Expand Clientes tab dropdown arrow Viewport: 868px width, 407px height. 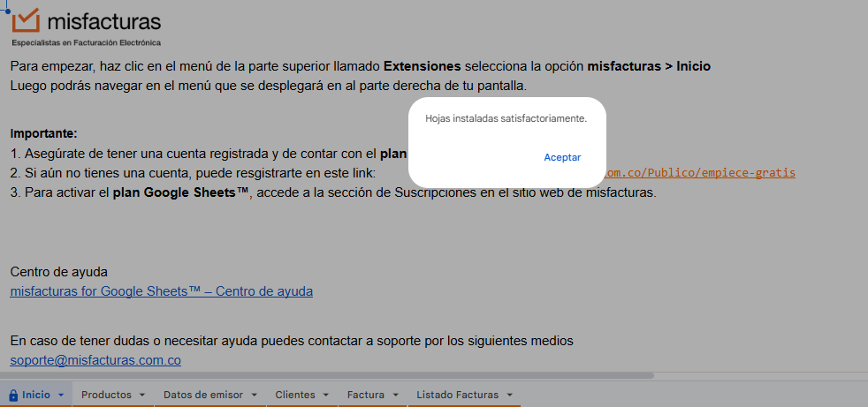coord(325,396)
